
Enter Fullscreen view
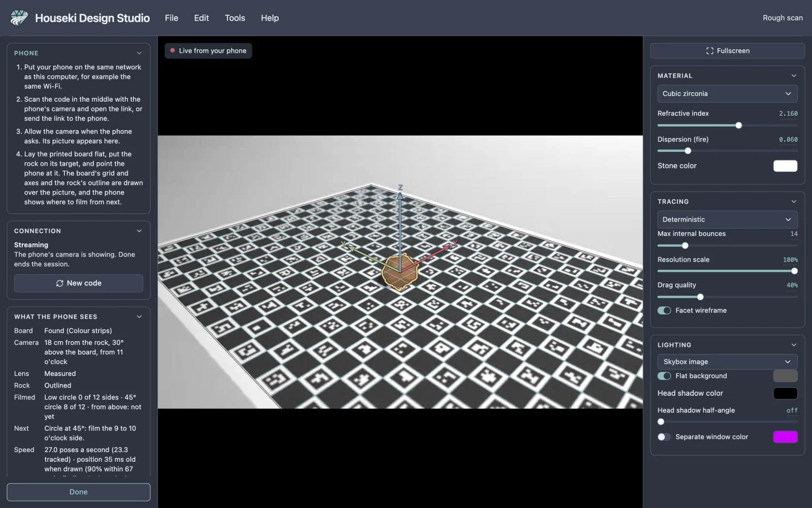click(727, 51)
